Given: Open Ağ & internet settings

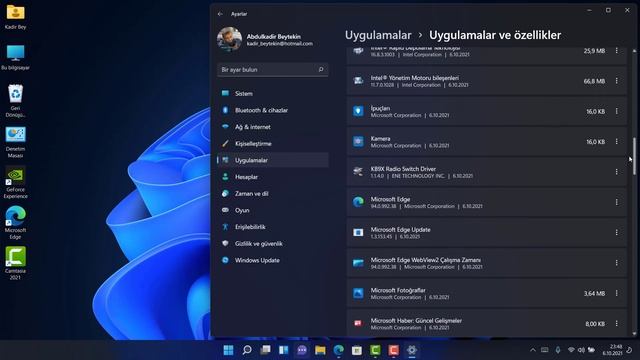Looking at the screenshot, I should [273, 127].
